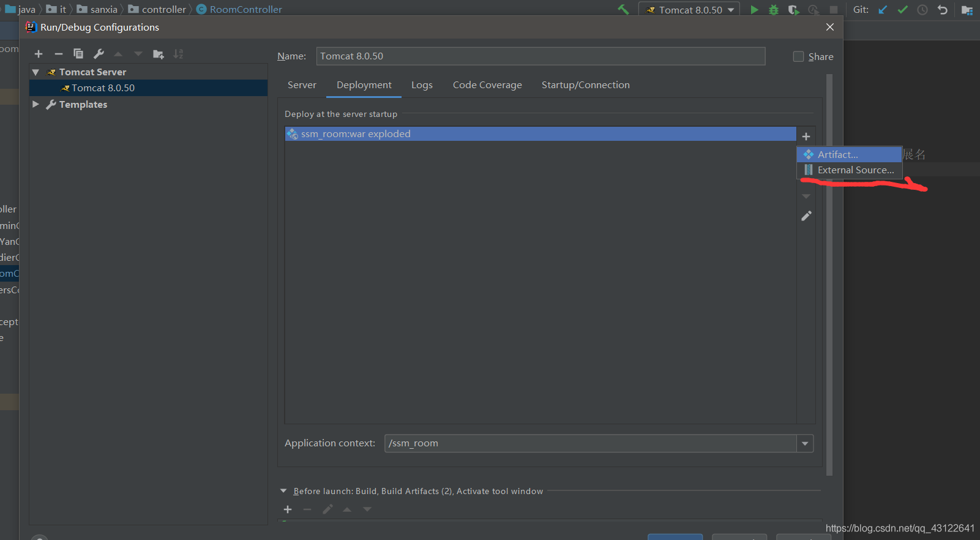Start debugging with the bug icon
This screenshot has width=980, height=540.
pyautogui.click(x=774, y=10)
